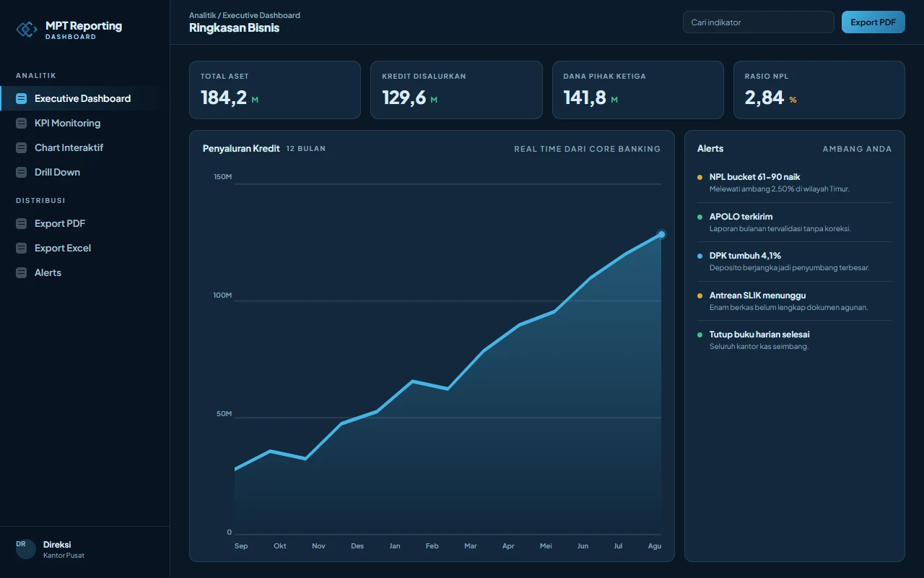Focus the Cari indikator search field
924x578 pixels.
click(x=758, y=22)
